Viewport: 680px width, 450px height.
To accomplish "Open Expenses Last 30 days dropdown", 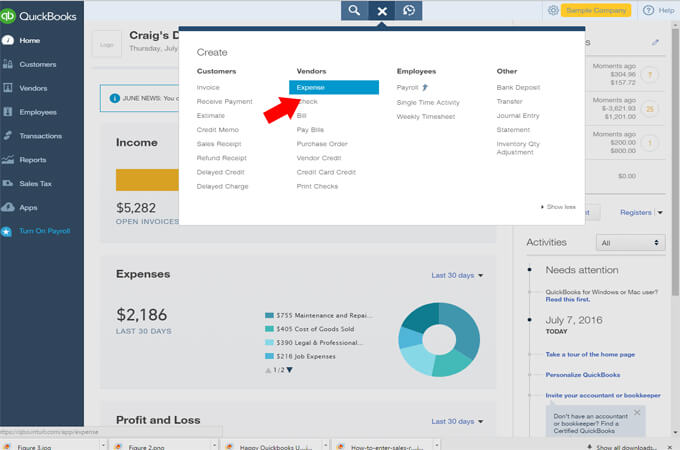I will point(457,275).
